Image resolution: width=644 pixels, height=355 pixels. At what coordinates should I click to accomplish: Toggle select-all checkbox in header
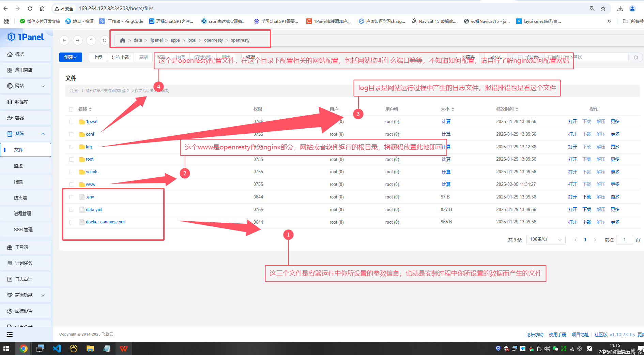[71, 109]
